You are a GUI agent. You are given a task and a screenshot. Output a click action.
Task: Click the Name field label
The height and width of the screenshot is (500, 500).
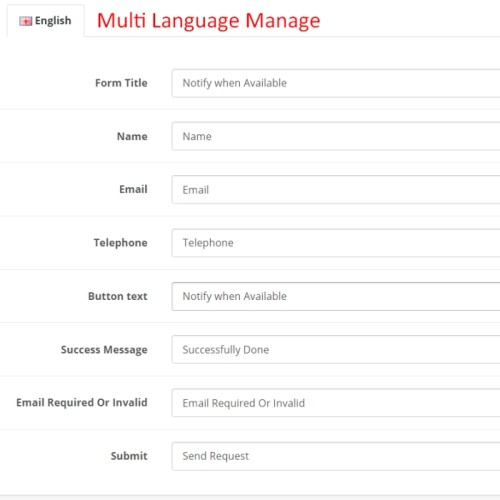click(x=132, y=136)
